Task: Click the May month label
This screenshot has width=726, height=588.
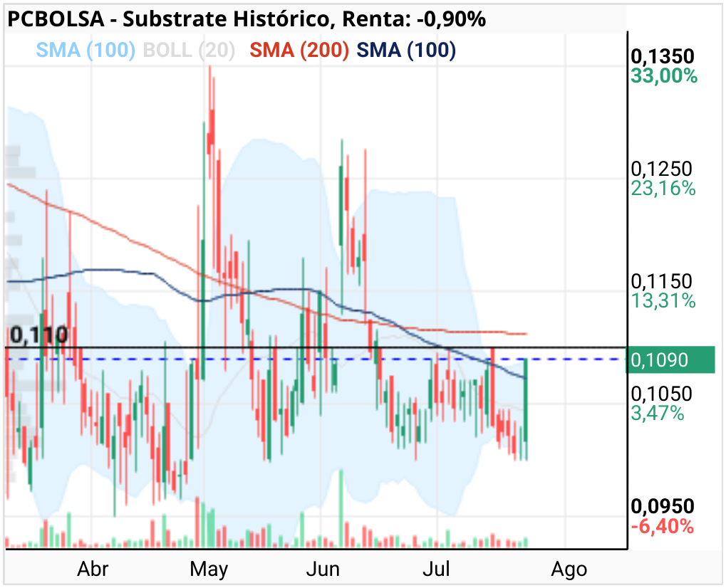Action: (209, 570)
